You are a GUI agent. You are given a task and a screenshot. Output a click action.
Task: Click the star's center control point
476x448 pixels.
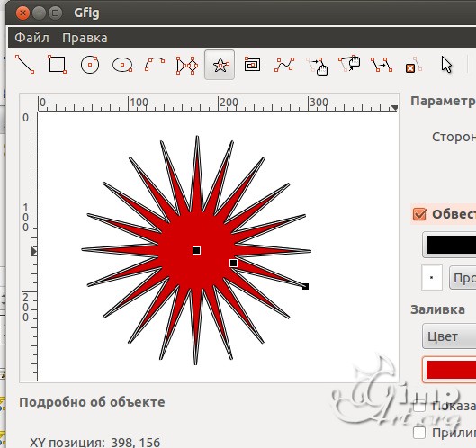coord(196,250)
